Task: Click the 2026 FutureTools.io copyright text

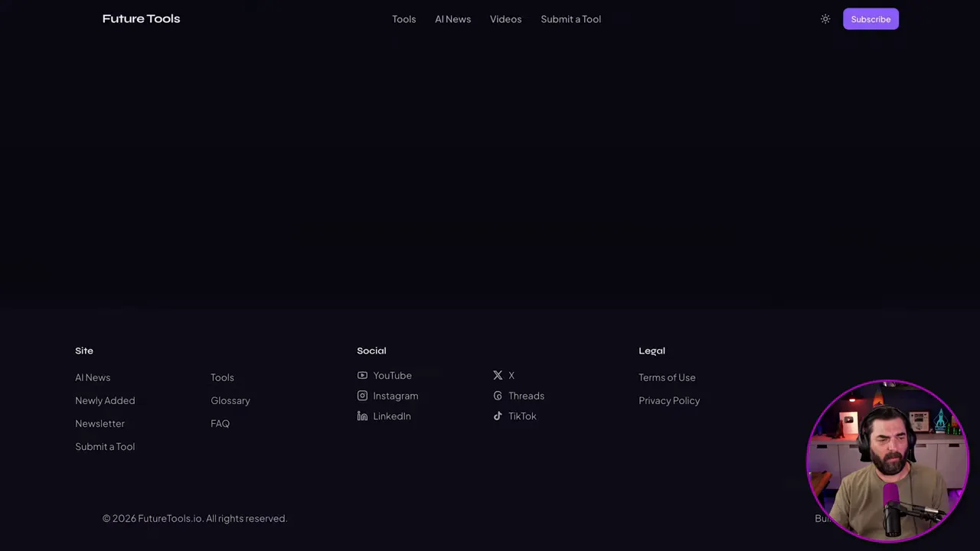Action: [194, 518]
